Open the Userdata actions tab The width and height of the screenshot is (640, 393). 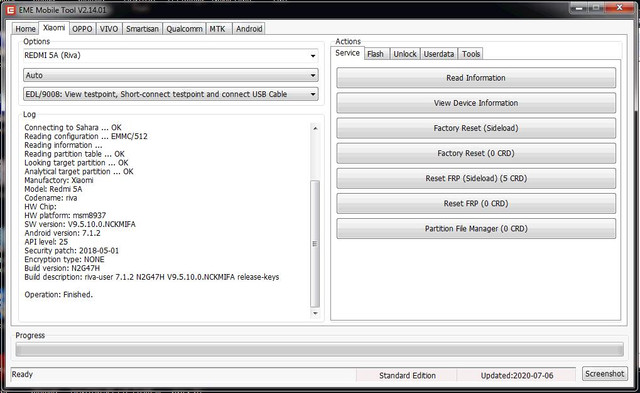(x=438, y=54)
